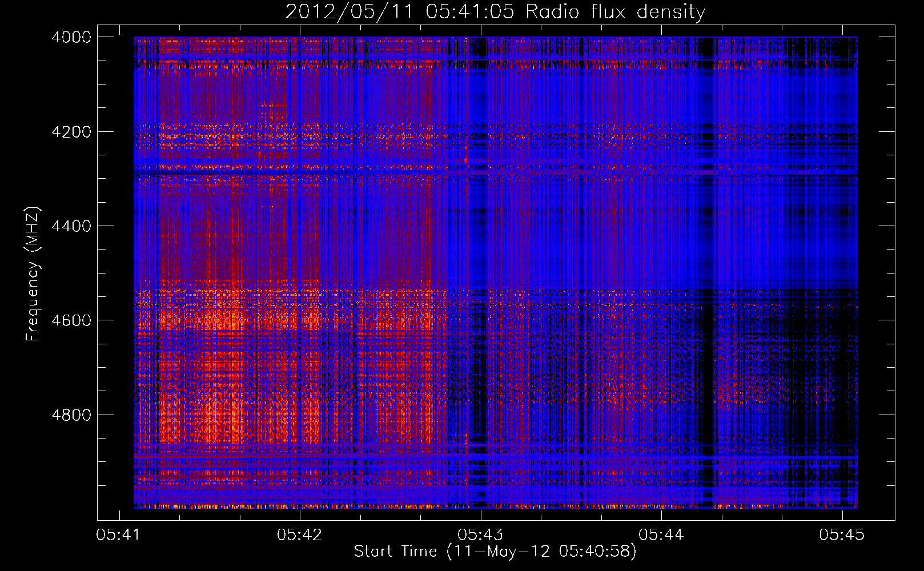Click the 05:43 time tick label
This screenshot has width=924, height=571.
[x=480, y=534]
